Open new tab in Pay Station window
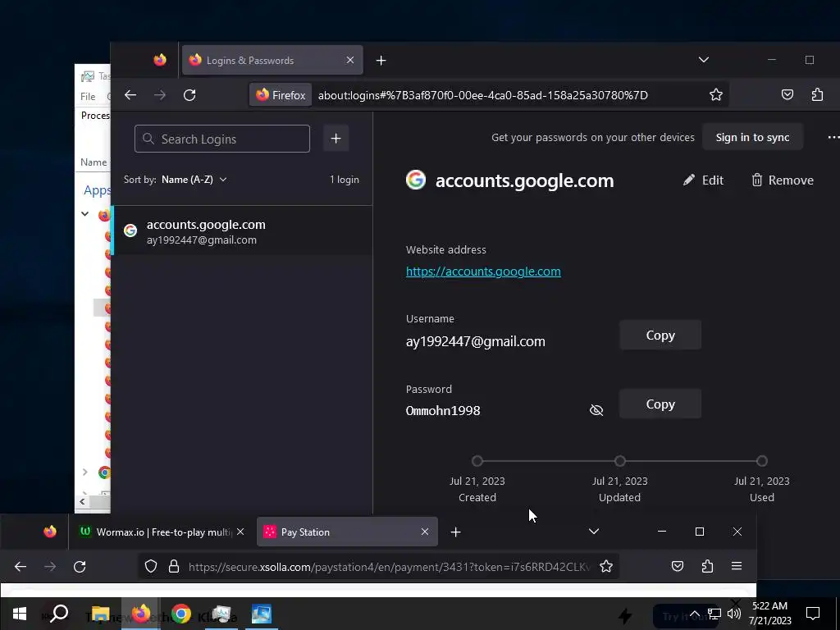Viewport: 840px width, 630px height. coord(455,532)
